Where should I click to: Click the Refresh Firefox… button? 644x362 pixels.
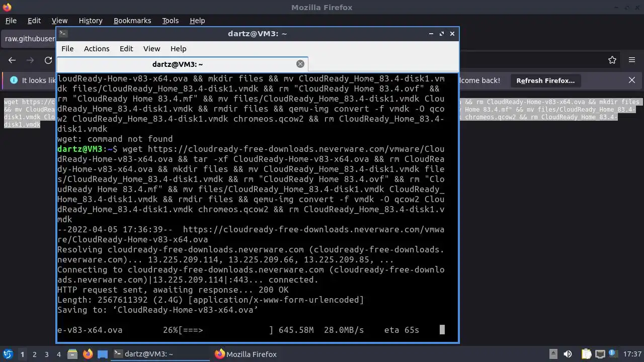pos(545,80)
